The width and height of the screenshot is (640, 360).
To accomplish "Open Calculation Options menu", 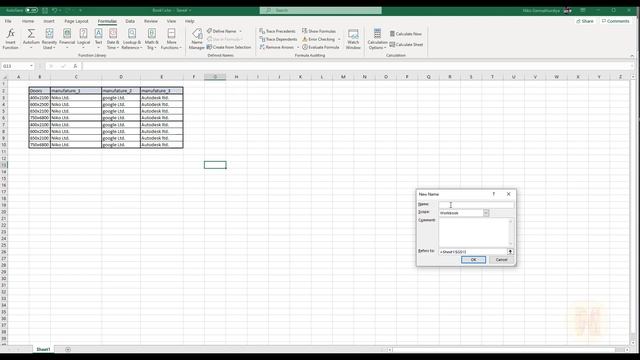I will pyautogui.click(x=377, y=39).
